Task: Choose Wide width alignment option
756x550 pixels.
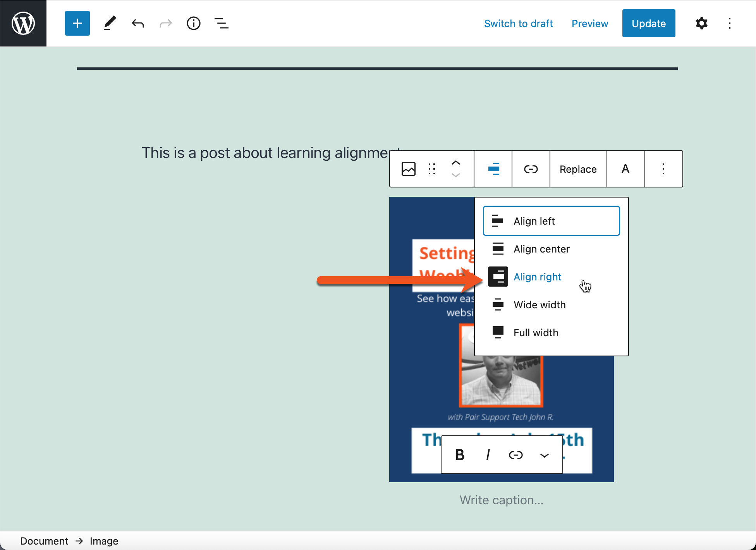Action: [539, 304]
